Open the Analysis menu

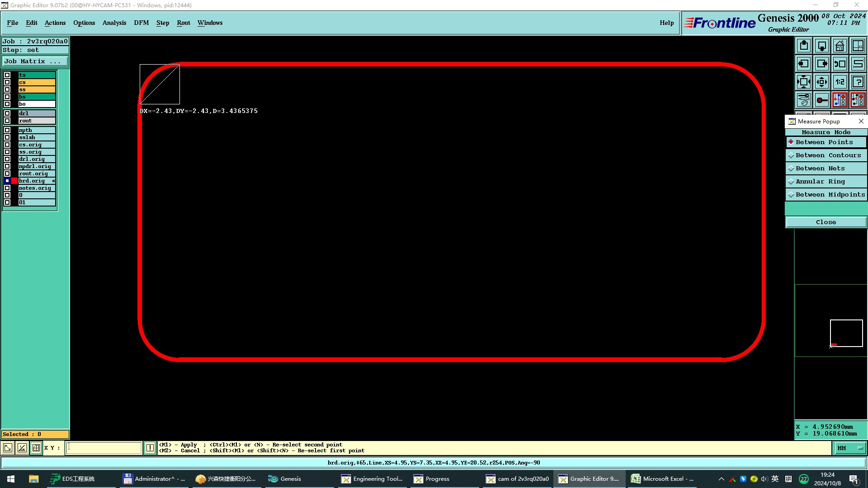point(114,23)
